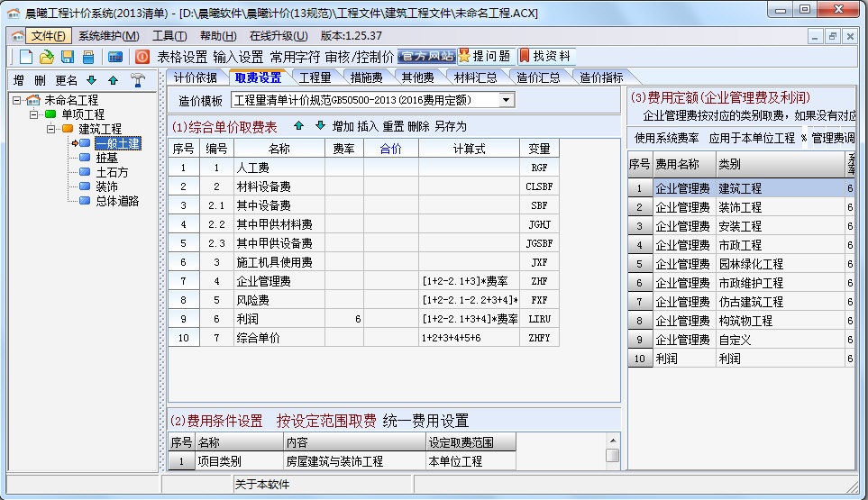
Task: Collapse the 建筑工程 tree node
Action: [51, 129]
